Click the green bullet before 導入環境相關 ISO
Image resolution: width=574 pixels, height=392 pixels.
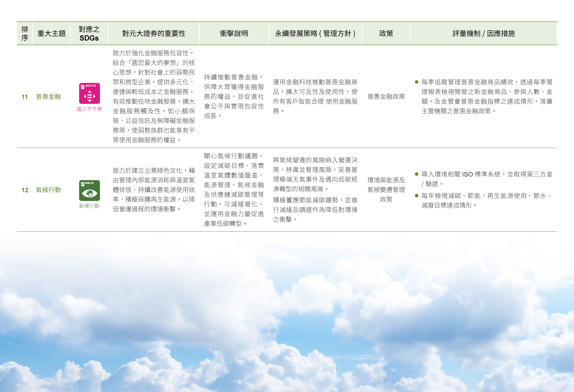pos(416,174)
